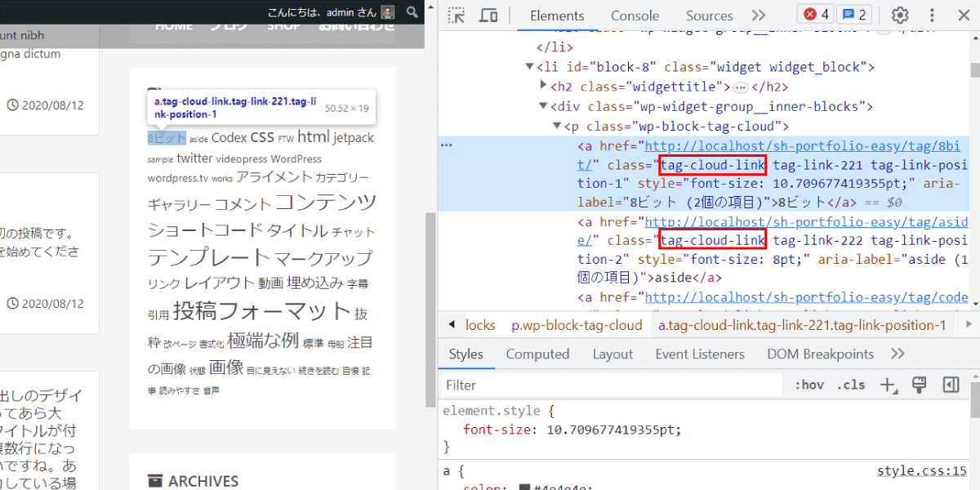
Task: Switch to the Elements tab
Action: pyautogui.click(x=557, y=16)
